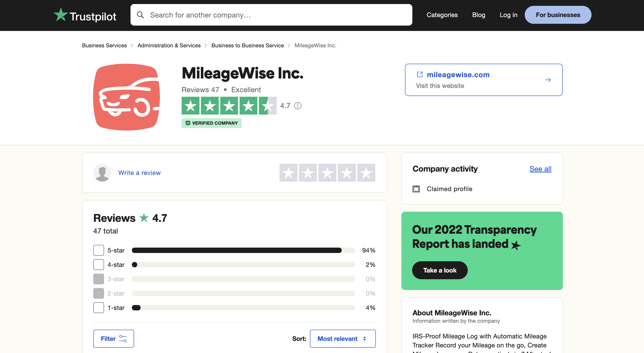Click the MileageWise car logo

pos(126,97)
